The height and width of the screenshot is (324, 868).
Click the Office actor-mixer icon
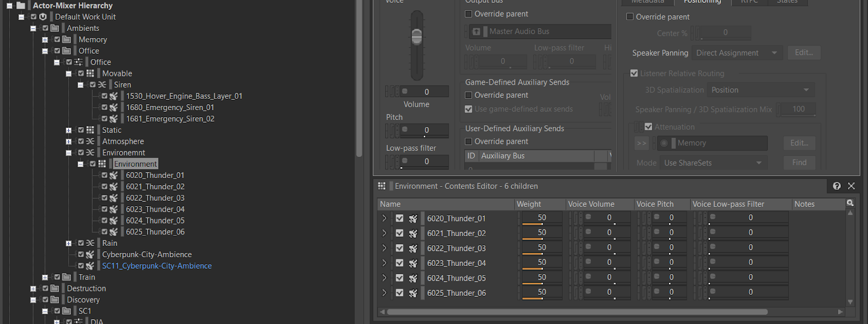click(x=78, y=62)
